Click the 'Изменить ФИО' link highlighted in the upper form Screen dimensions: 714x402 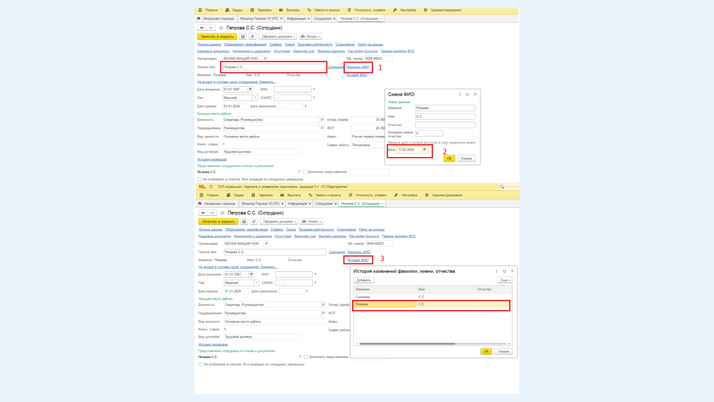point(358,67)
